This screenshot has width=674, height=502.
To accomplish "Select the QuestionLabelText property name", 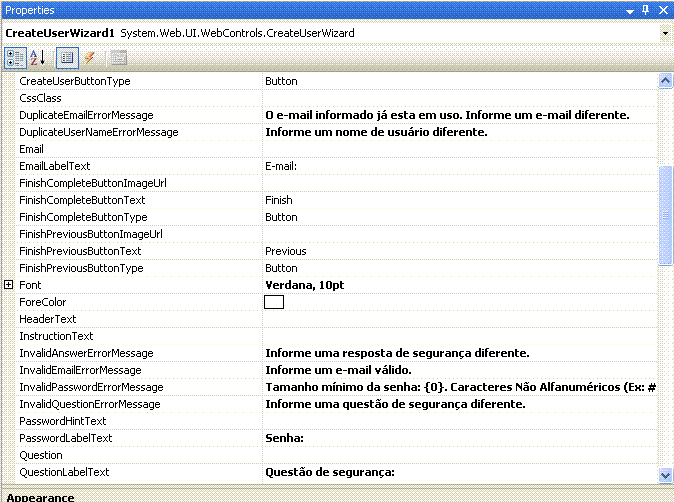I will [64, 472].
